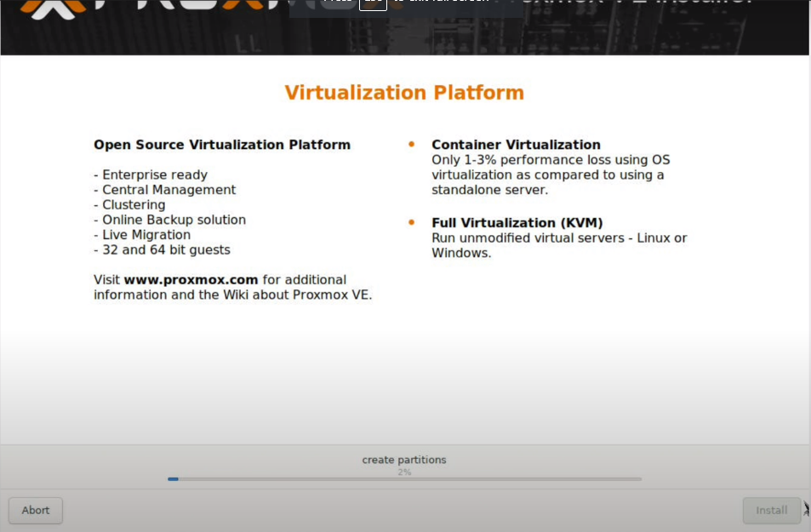Click the Full Virtualization (KVM) heading
Image resolution: width=811 pixels, height=532 pixels.
point(517,223)
